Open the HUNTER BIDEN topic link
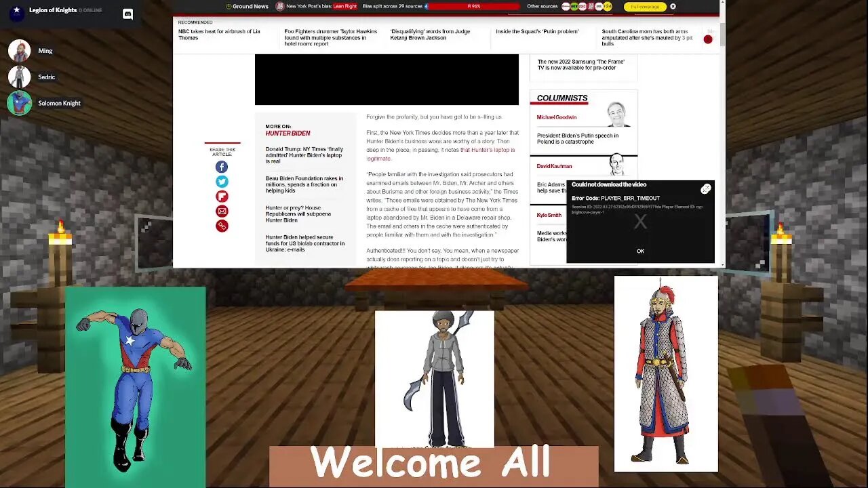This screenshot has width=868, height=488. tap(288, 134)
